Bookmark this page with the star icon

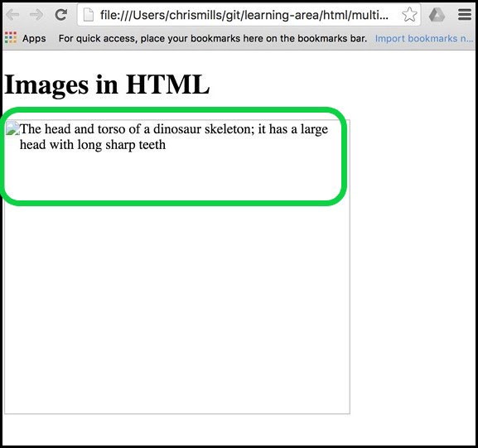[409, 14]
